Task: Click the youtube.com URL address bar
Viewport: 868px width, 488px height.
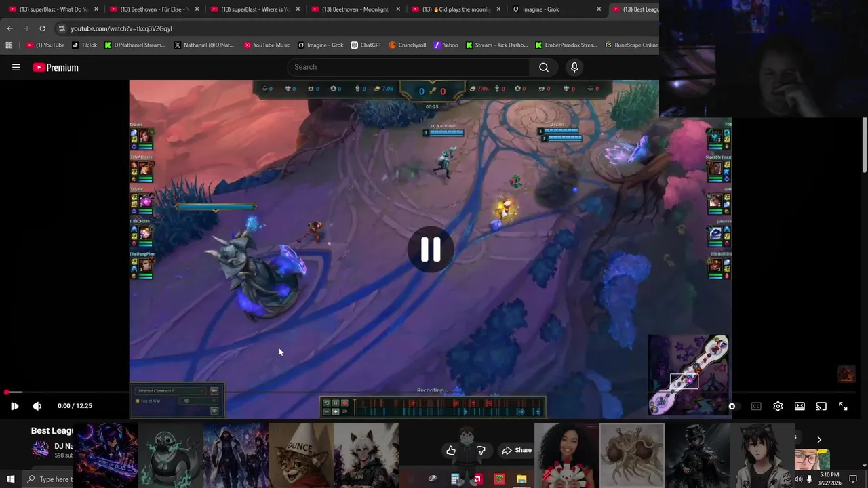Action: point(359,28)
